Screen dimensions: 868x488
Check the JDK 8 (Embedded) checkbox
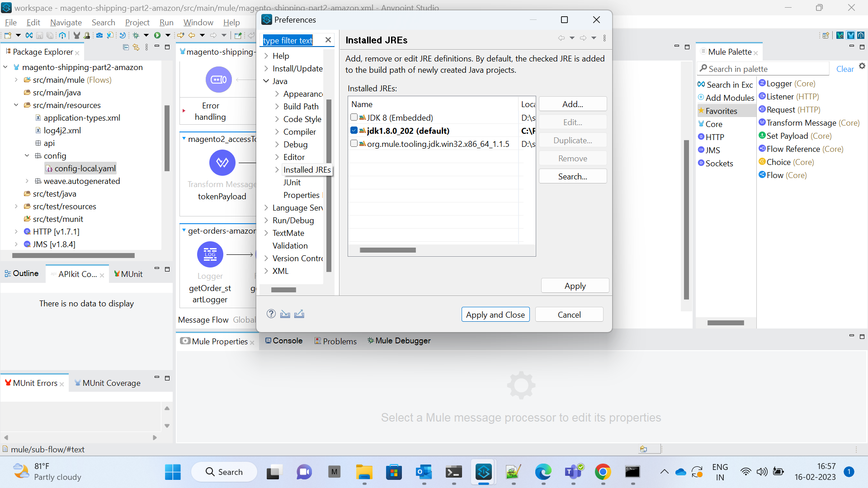pyautogui.click(x=354, y=117)
